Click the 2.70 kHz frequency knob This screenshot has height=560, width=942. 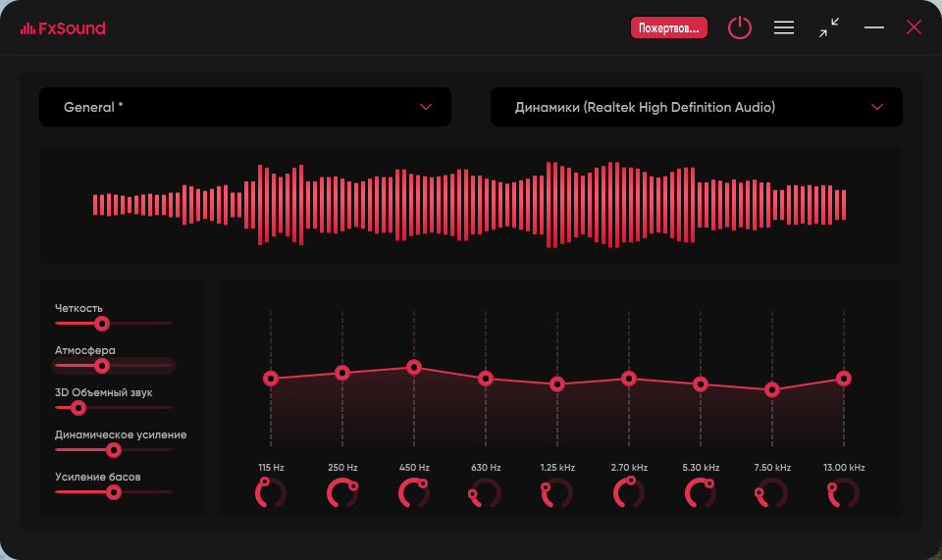(x=629, y=492)
